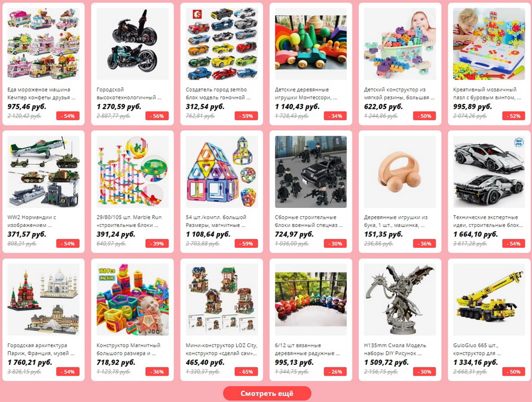
Task: Open the resin dragon warrior model image
Action: point(400,300)
